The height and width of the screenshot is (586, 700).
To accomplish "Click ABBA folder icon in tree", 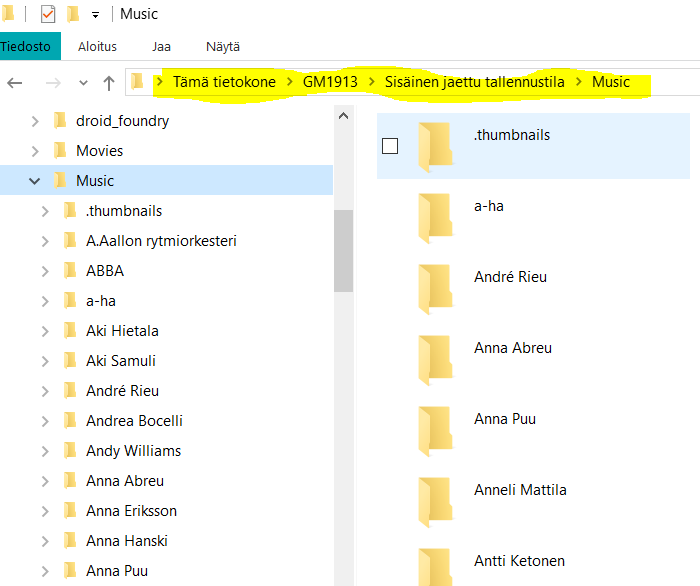I will click(70, 270).
